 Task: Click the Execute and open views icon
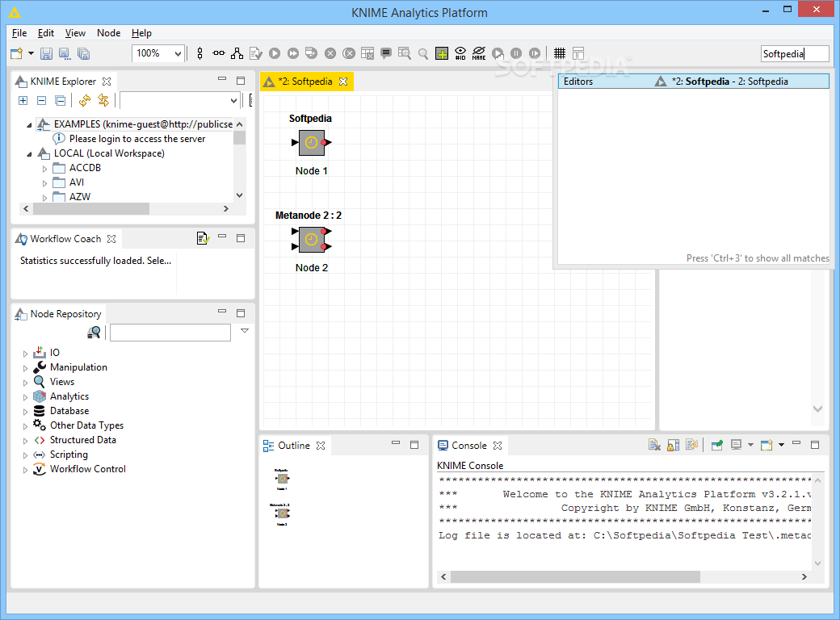311,53
